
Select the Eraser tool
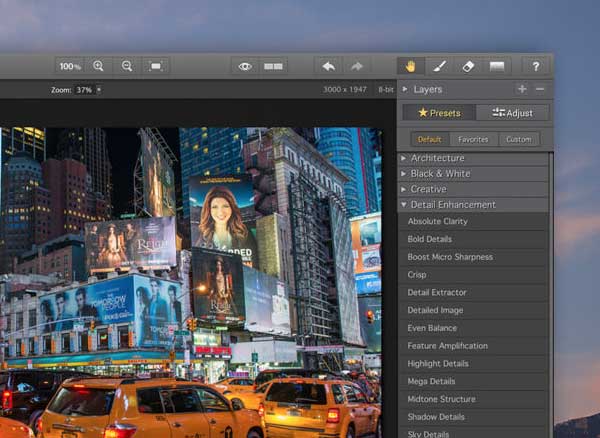click(468, 66)
